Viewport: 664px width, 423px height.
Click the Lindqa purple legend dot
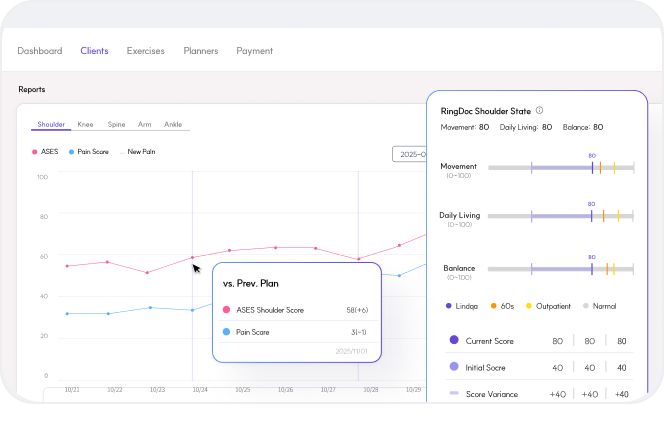[448, 306]
